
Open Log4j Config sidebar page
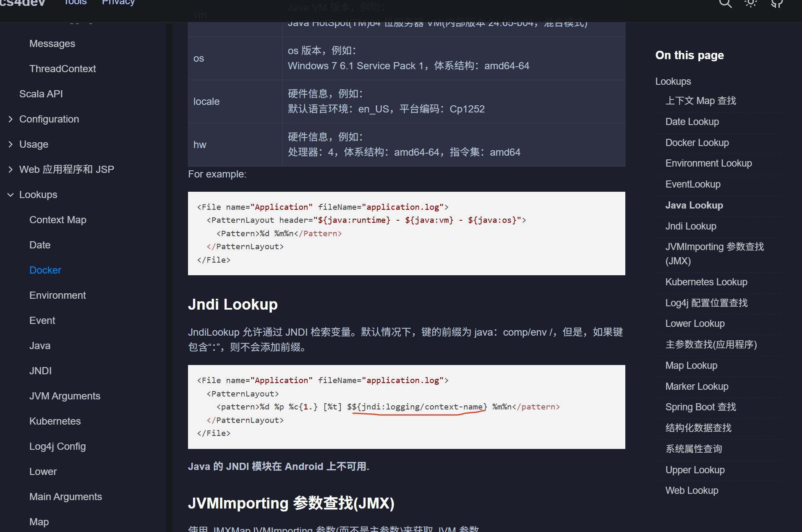57,446
